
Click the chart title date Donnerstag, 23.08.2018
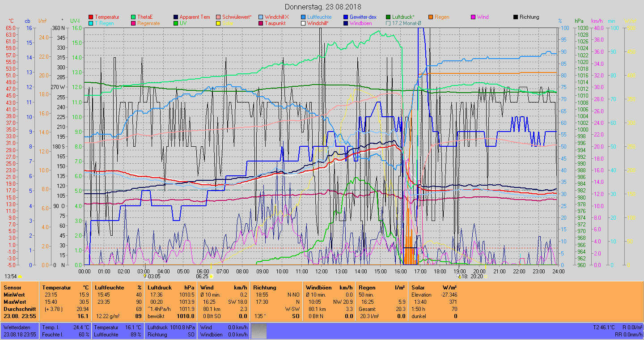tap(323, 7)
